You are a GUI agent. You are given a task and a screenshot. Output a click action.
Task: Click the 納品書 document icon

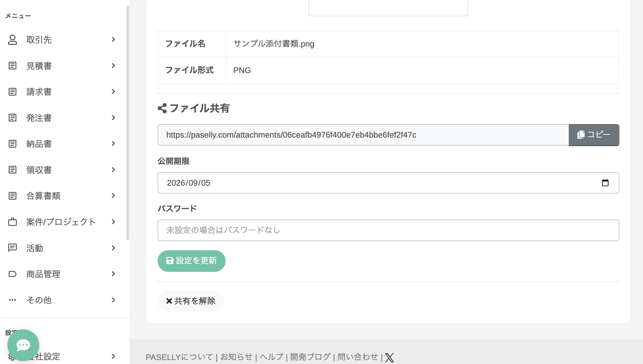click(x=13, y=144)
